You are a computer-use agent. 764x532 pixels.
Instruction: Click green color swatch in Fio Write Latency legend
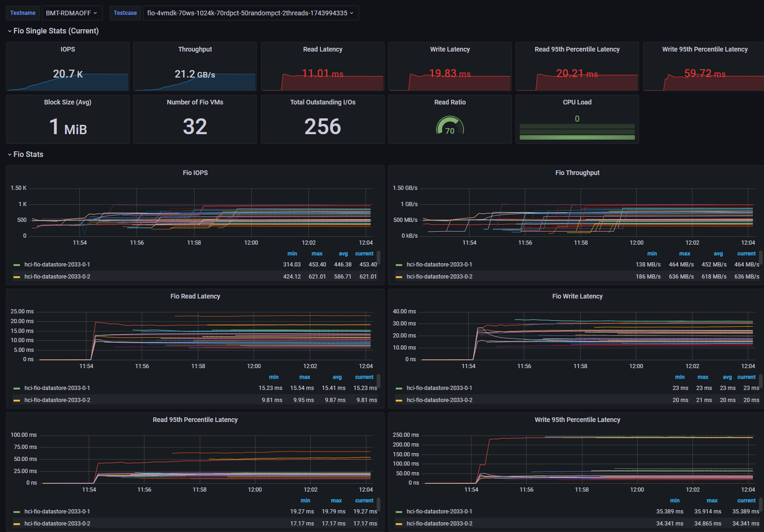click(x=398, y=389)
